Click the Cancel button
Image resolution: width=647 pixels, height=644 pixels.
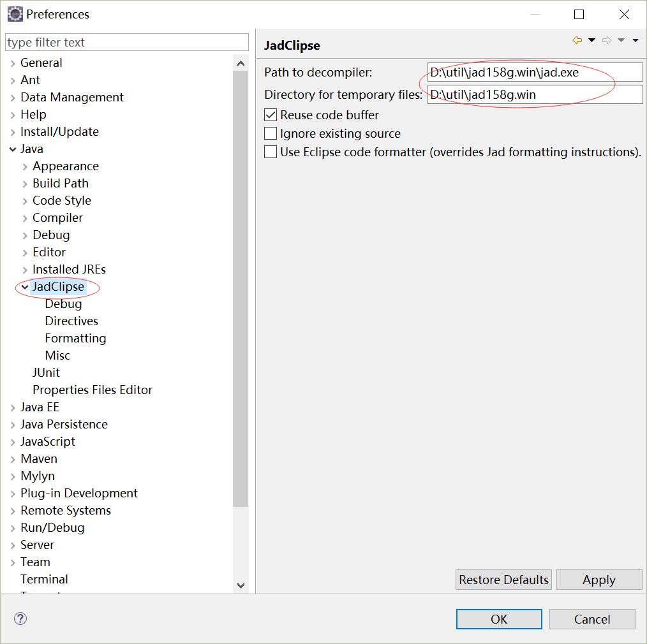click(x=592, y=619)
